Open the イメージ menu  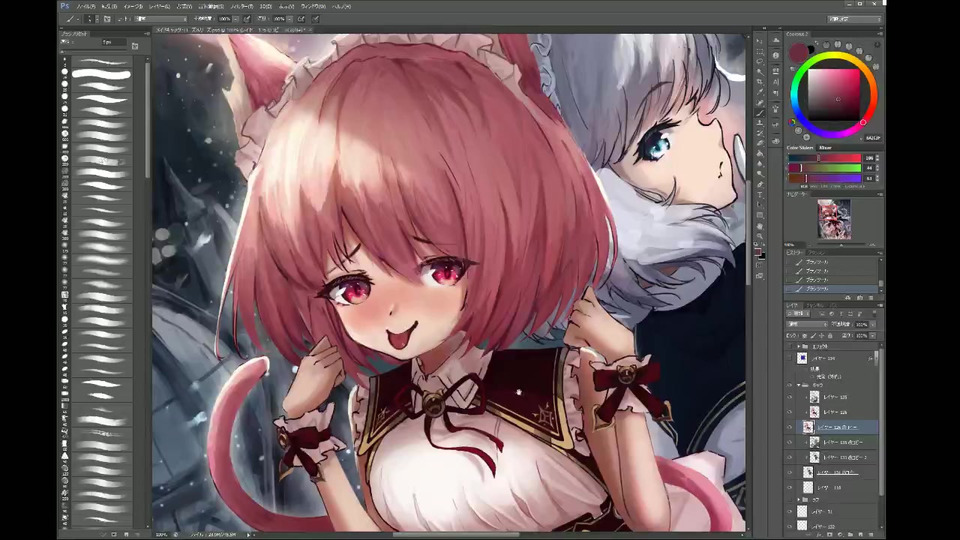tap(133, 6)
